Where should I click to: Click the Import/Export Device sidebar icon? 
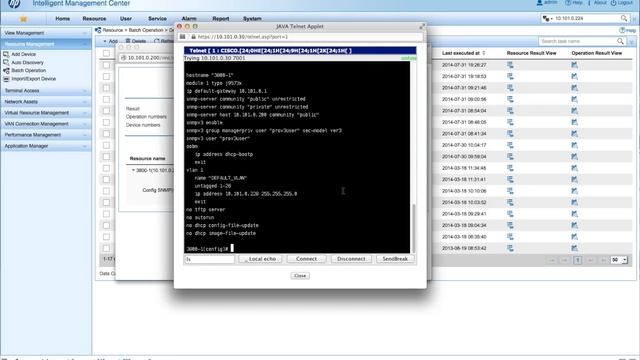pos(6,79)
